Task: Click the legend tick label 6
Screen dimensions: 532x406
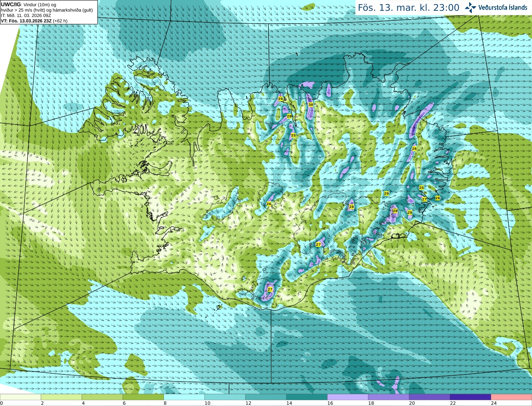Action: pyautogui.click(x=124, y=403)
